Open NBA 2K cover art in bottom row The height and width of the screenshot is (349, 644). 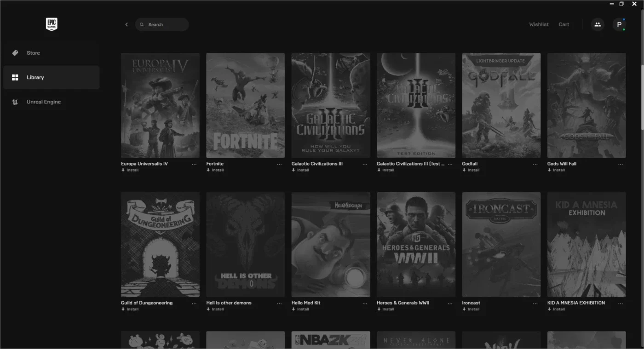click(331, 340)
